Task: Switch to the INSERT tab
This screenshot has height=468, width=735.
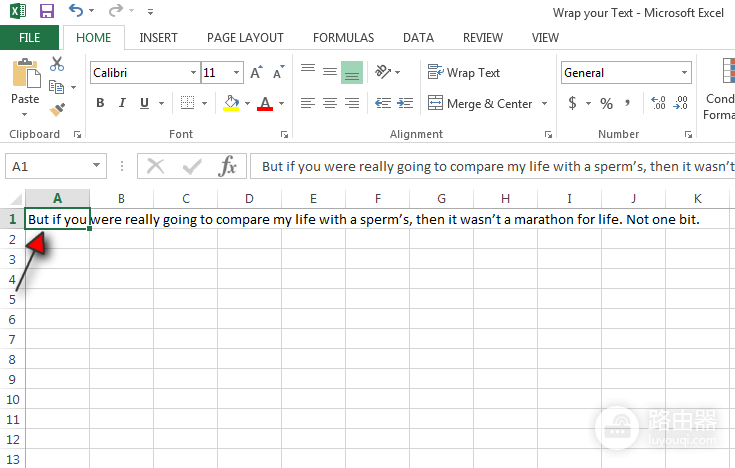Action: 158,38
